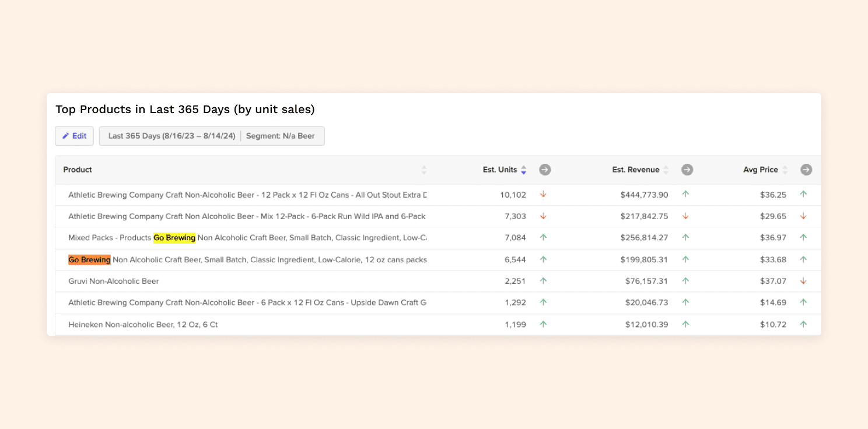Select the Athletic Brewing Mix 12-Pack product
Image resolution: width=868 pixels, height=429 pixels.
247,216
